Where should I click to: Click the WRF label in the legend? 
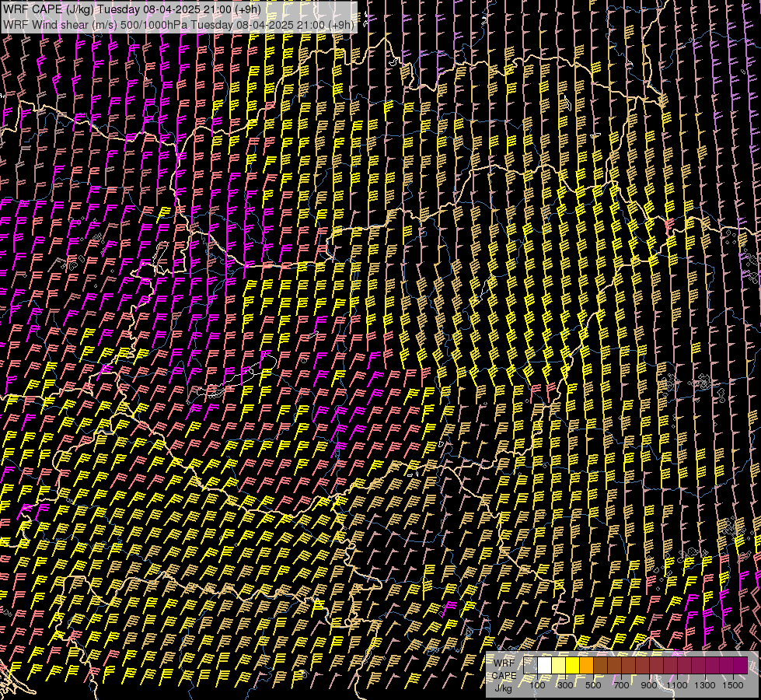504,663
